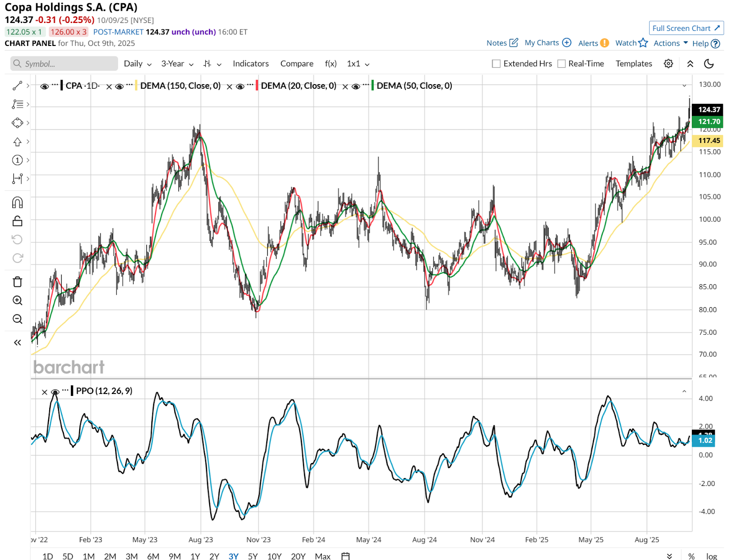Expand the 3-Year period dropdown
736x560 pixels.
tap(177, 63)
